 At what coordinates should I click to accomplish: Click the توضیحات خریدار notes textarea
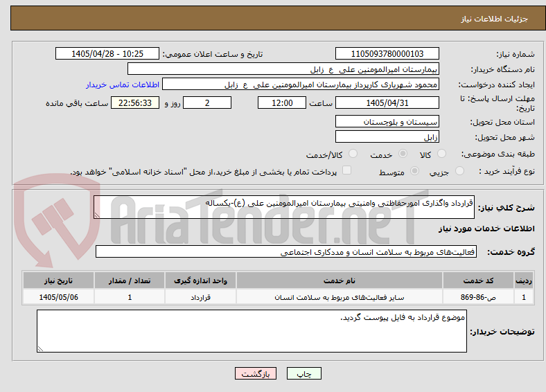[x=252, y=331]
